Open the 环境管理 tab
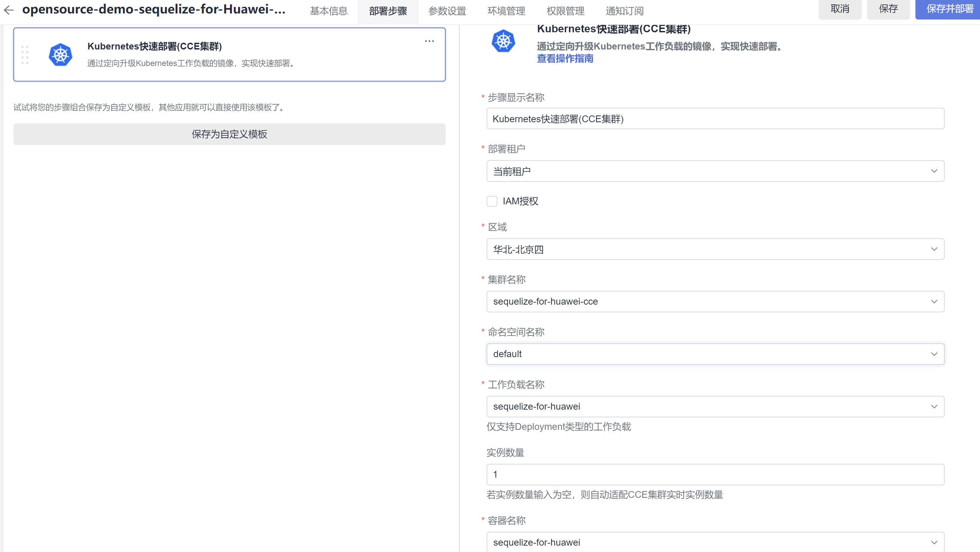 [506, 11]
